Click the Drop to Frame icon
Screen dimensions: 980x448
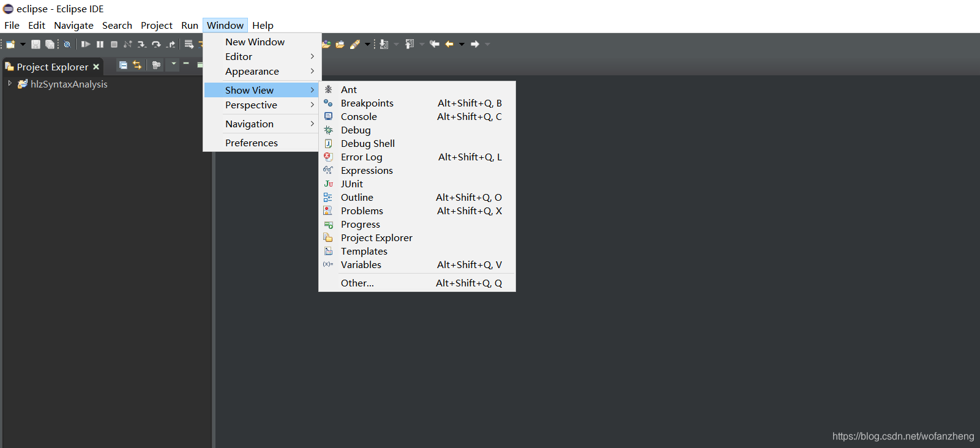[189, 44]
